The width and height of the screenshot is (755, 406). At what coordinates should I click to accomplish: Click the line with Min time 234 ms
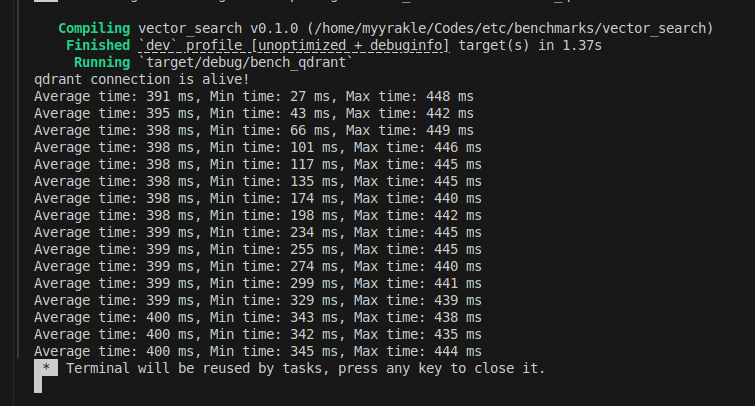click(257, 232)
